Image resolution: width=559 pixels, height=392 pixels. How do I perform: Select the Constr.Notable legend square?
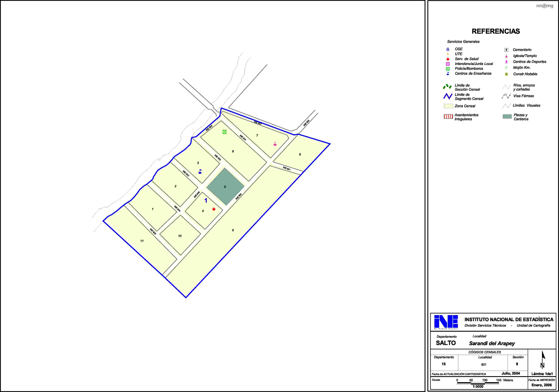coord(506,74)
